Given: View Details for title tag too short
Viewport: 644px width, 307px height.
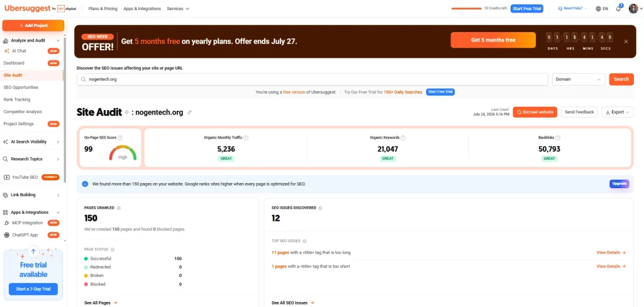Looking at the screenshot, I should 611,266.
